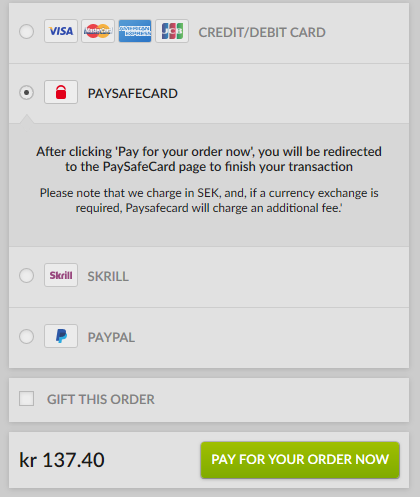The height and width of the screenshot is (497, 420).
Task: Click the PayPal logo icon
Action: (61, 336)
